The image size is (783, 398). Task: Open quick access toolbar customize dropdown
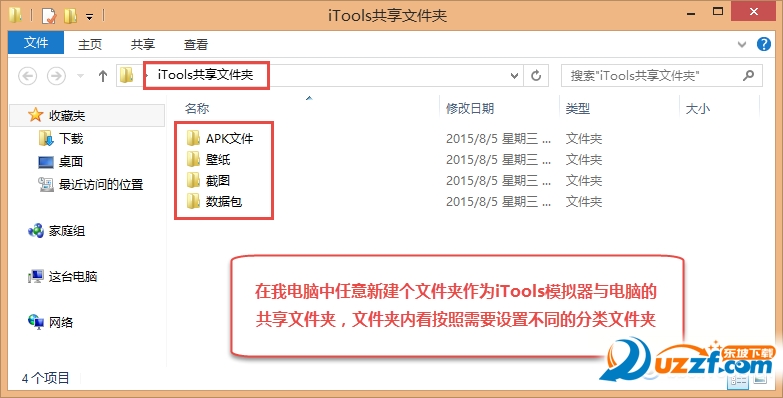89,16
